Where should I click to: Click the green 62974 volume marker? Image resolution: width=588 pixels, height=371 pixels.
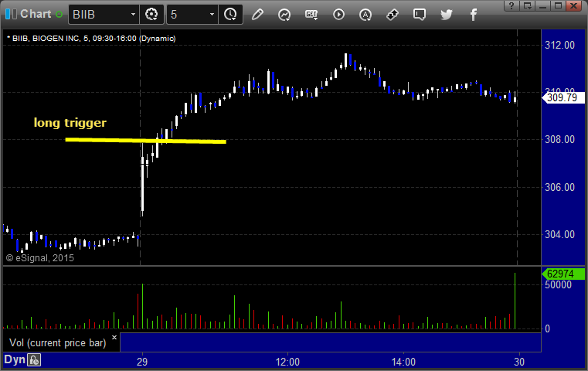pyautogui.click(x=563, y=274)
